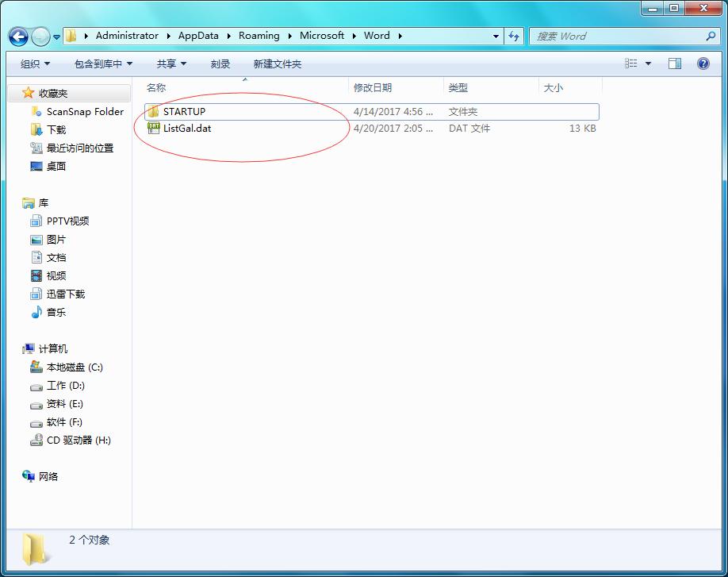Sort by the 大小 column header
The image size is (728, 577).
(x=553, y=88)
